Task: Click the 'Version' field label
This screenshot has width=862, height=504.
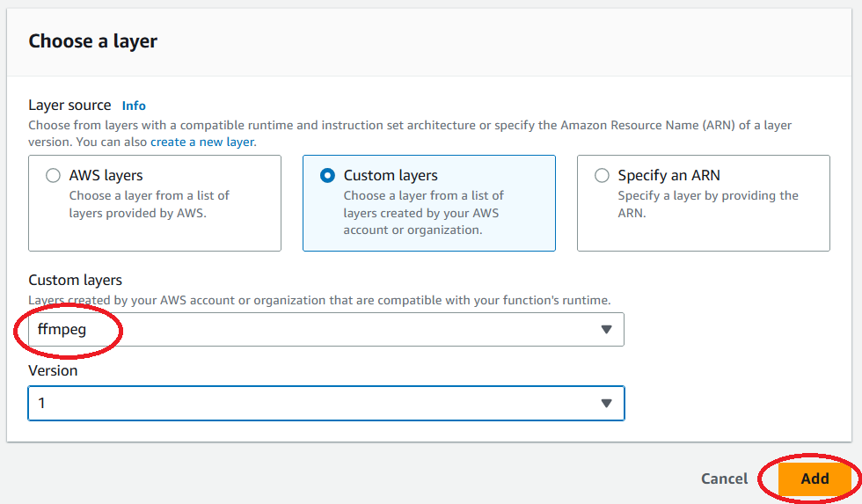Action: [53, 371]
